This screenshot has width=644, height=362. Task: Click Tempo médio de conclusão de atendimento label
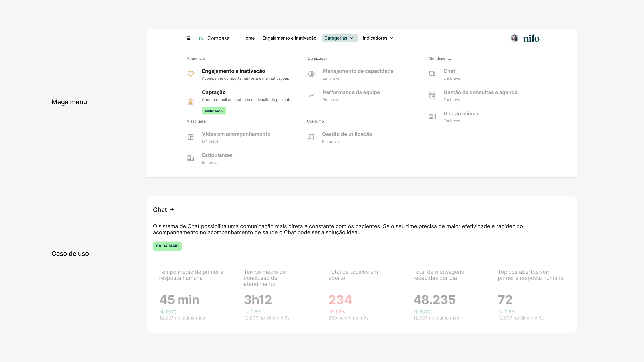(x=265, y=278)
